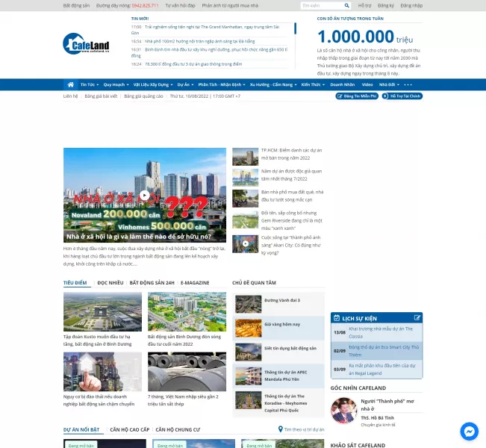This screenshot has height=448, width=486.
Task: Expand the Nhà Đất dropdown menu
Action: point(389,84)
